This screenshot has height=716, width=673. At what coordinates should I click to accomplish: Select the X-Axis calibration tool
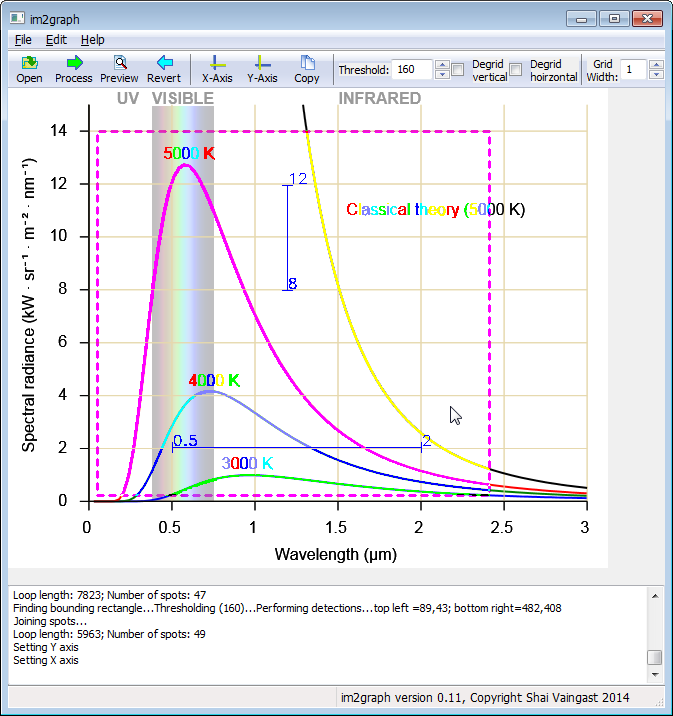218,63
